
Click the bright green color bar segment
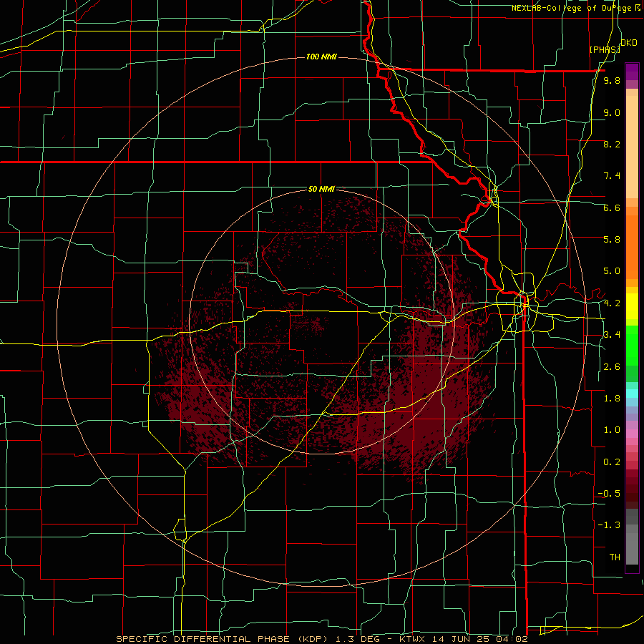632,345
